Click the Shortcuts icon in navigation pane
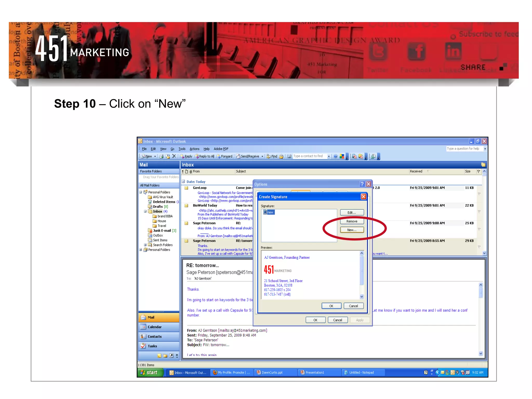532x399 pixels. coord(171,356)
